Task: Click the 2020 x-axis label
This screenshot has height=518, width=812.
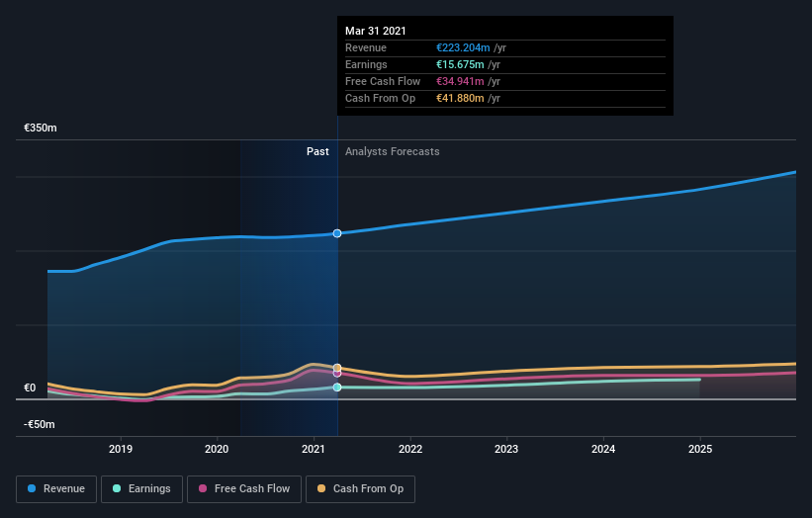Action: (217, 449)
